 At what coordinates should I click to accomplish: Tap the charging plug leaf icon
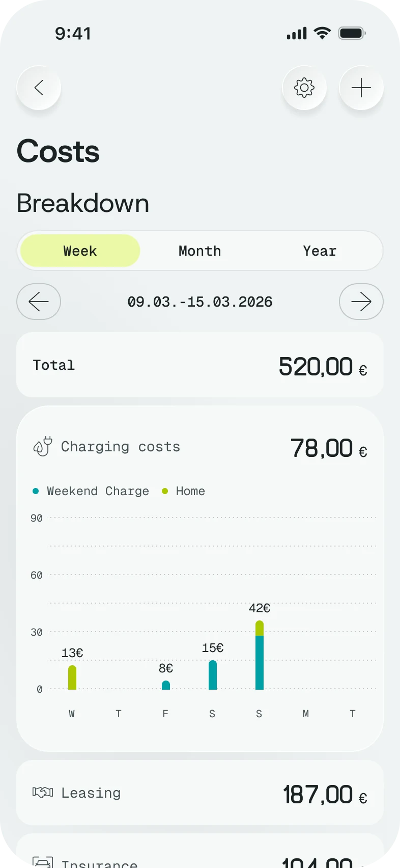pos(43,447)
